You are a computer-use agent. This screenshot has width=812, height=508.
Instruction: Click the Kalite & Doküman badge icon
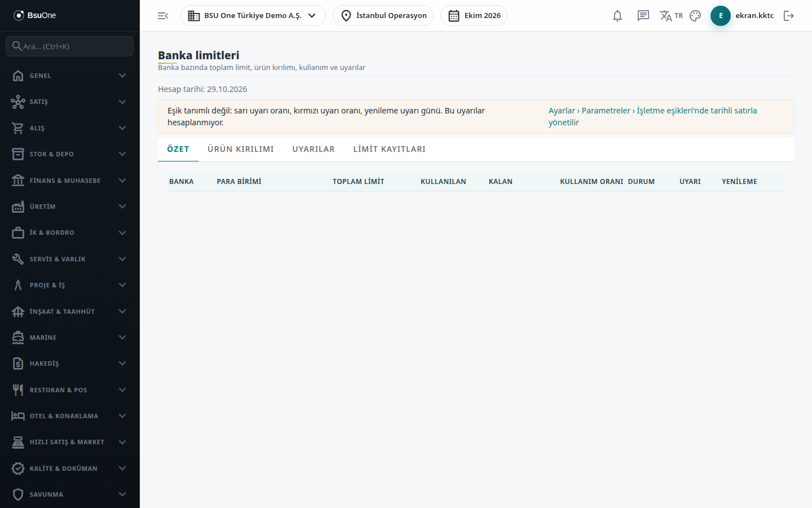(18, 468)
